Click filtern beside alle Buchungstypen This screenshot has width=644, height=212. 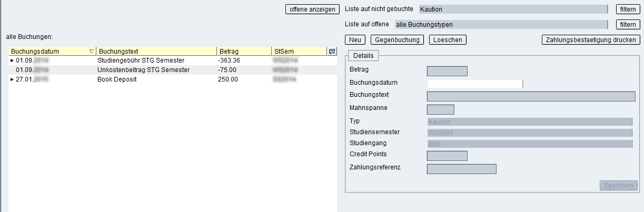628,25
